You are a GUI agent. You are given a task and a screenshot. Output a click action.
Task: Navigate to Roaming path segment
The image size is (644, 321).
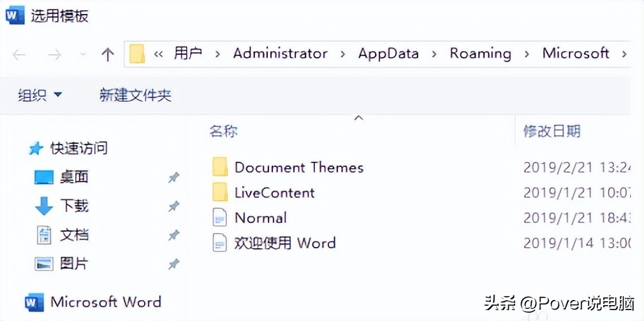[481, 53]
